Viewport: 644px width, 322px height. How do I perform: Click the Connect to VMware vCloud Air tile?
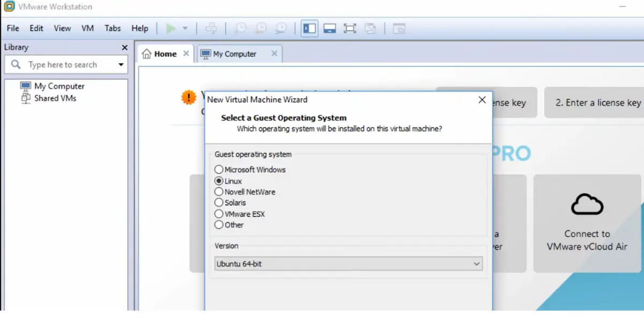click(x=587, y=223)
